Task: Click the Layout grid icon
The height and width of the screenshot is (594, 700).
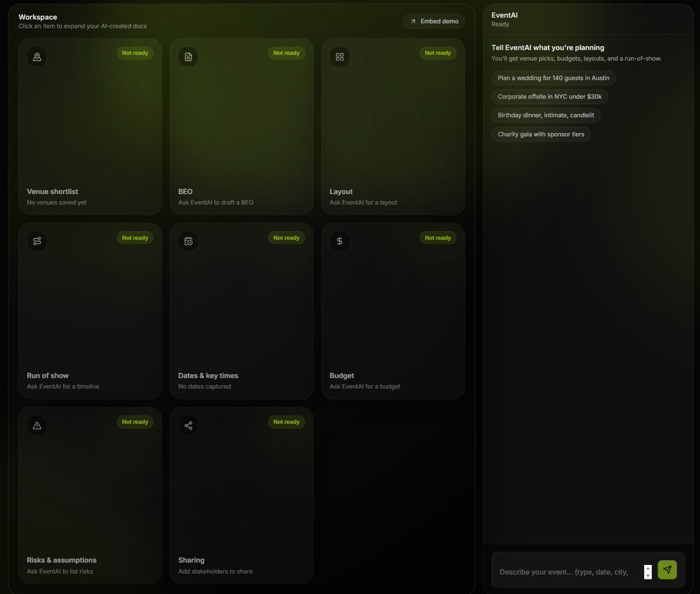Action: coord(339,57)
